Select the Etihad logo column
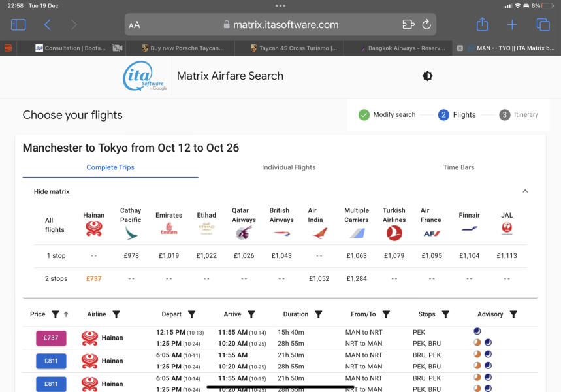 click(206, 229)
